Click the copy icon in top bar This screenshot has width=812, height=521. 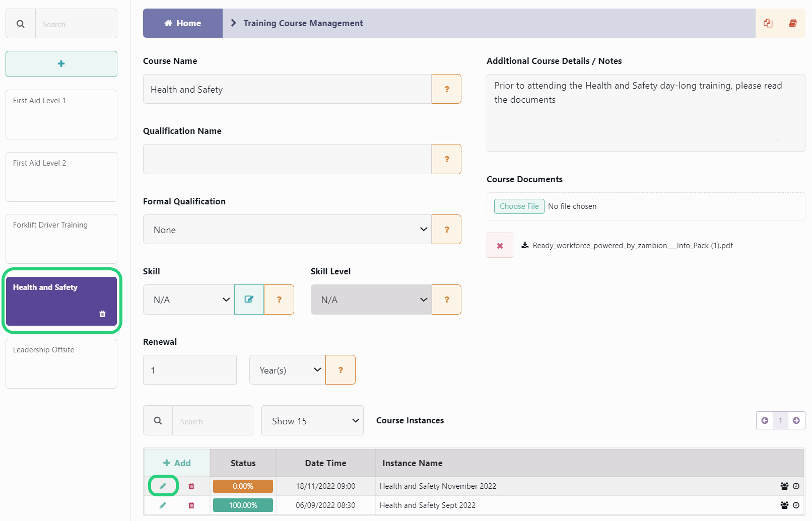point(768,23)
